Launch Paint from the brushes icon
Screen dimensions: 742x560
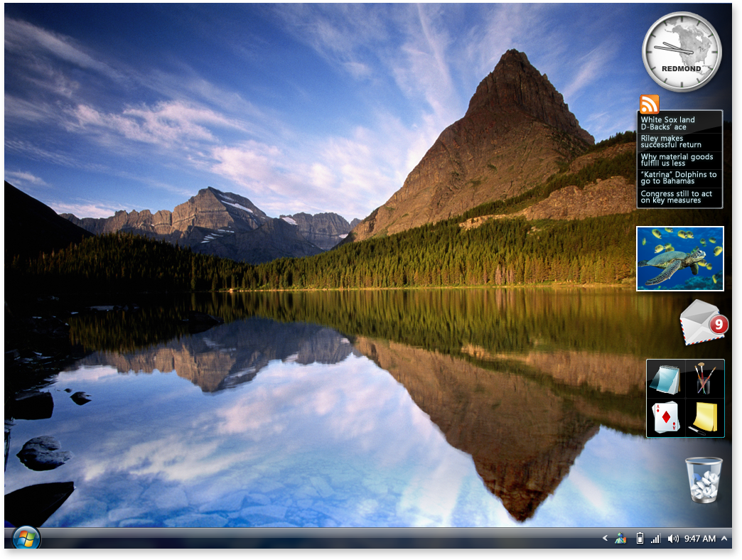(704, 379)
